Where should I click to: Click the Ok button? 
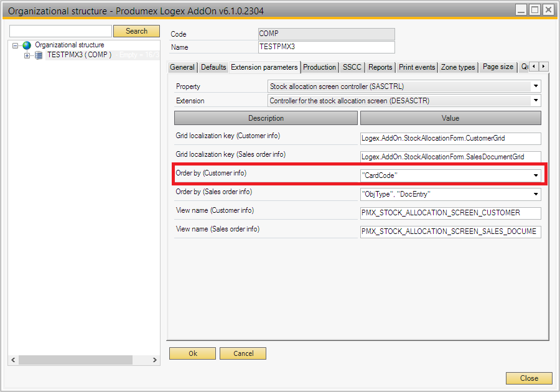click(x=192, y=353)
